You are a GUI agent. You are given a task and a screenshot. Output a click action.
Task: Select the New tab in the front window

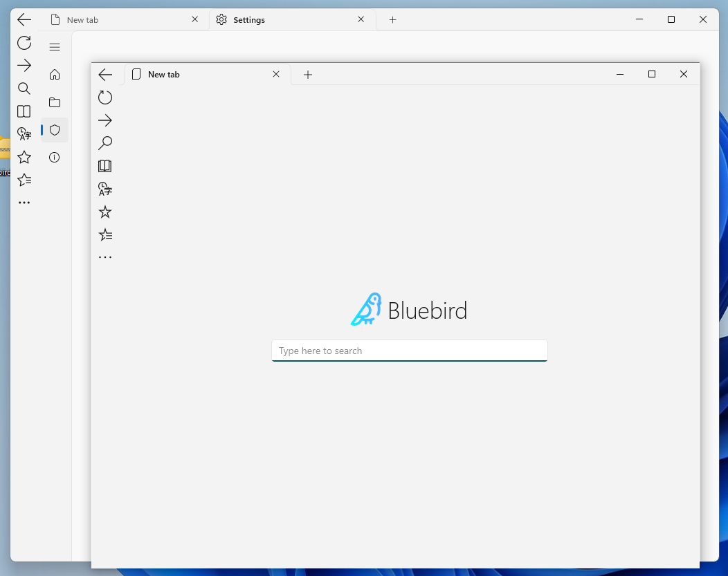click(164, 74)
